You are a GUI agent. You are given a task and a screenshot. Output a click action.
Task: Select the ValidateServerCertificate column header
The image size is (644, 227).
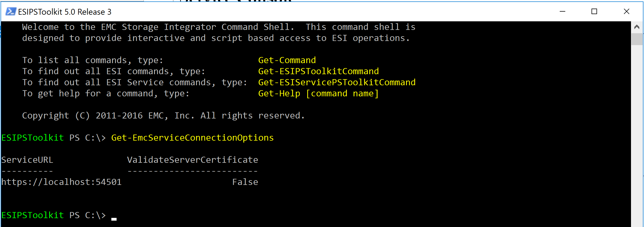coord(192,160)
